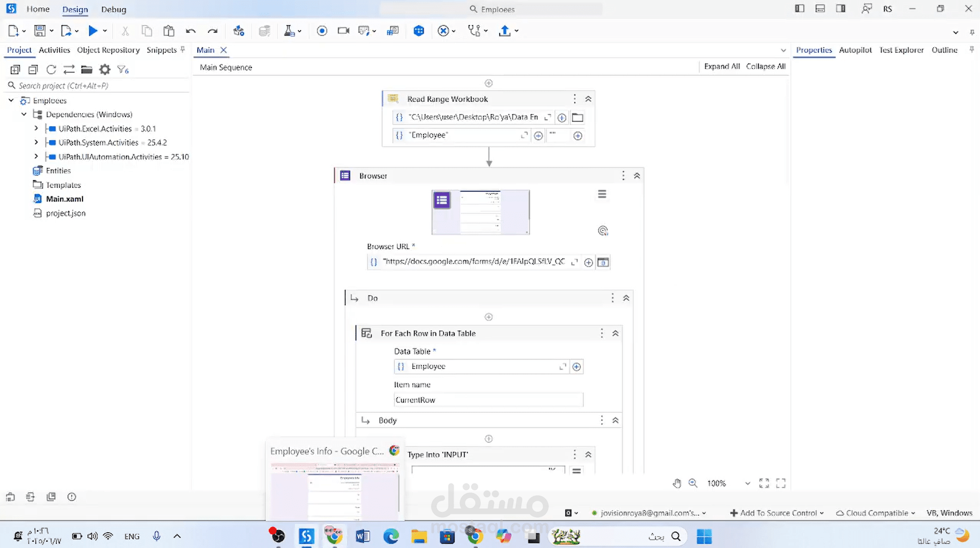Open the Activities panel tab
This screenshot has height=548, width=980.
click(54, 50)
